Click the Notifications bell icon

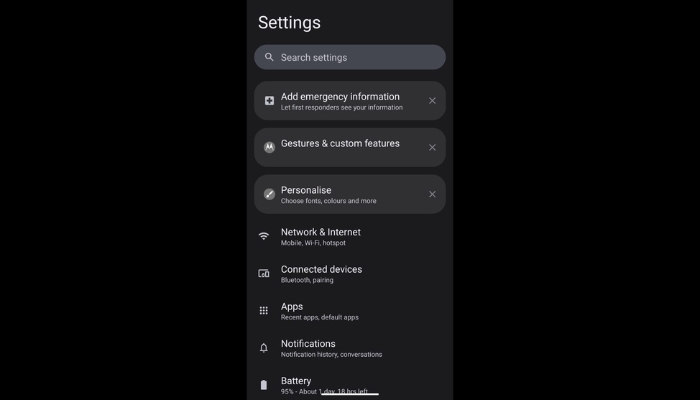pyautogui.click(x=264, y=348)
